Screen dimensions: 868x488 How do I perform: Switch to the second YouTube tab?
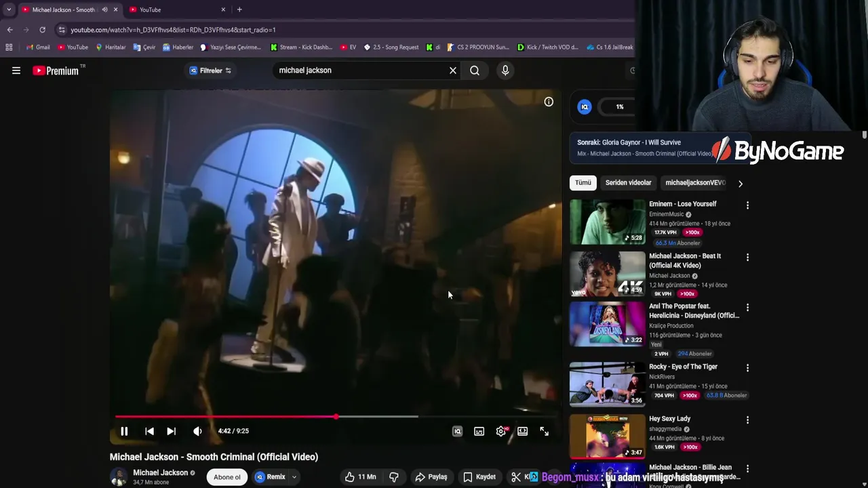[x=178, y=9]
